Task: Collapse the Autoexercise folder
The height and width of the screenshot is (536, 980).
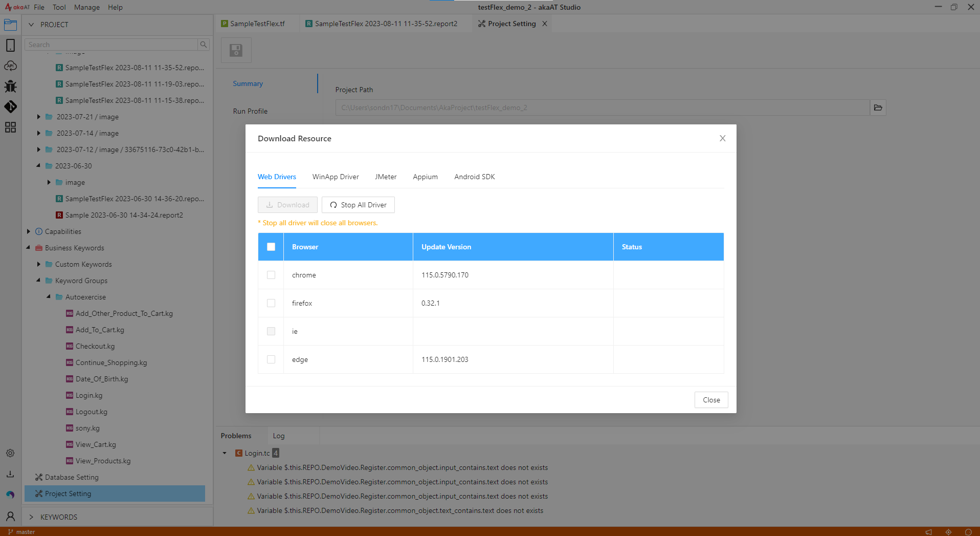Action: pos(49,297)
